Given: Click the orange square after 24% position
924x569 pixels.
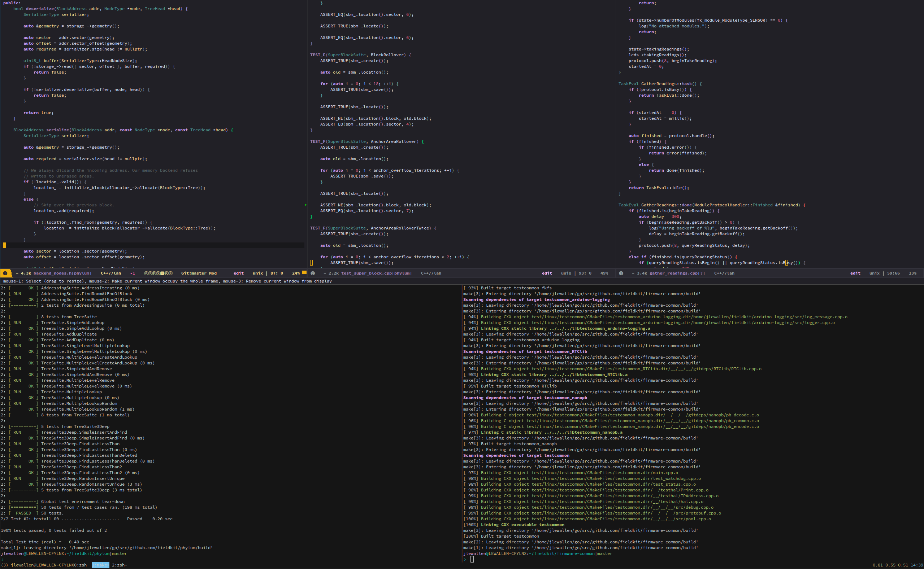Looking at the screenshot, I should [304, 273].
